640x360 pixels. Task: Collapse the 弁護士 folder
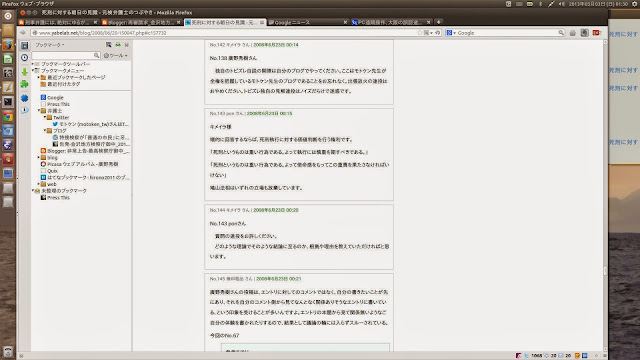point(39,111)
